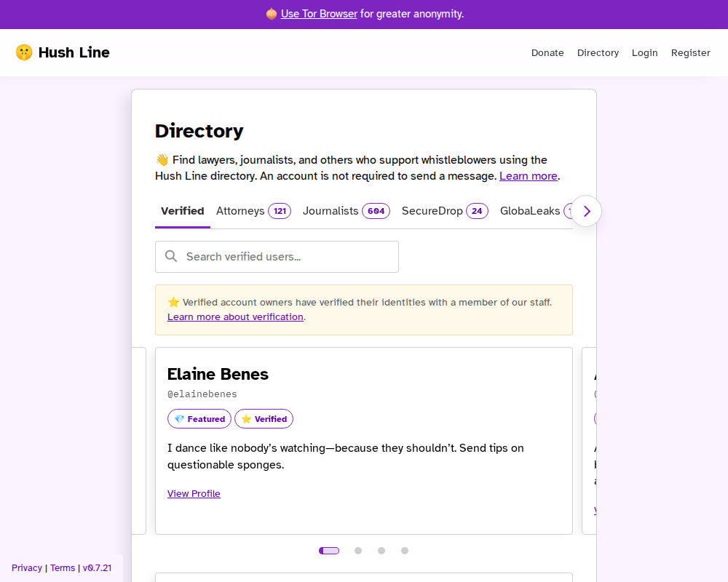Click the Elaine Benes card heading
The image size is (728, 582).
pos(218,374)
